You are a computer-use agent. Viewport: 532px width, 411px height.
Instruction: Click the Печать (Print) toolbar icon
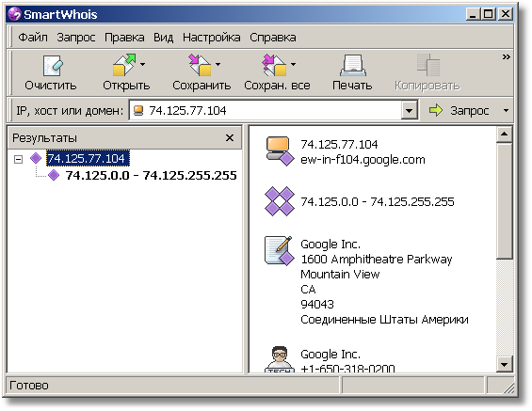(x=353, y=66)
